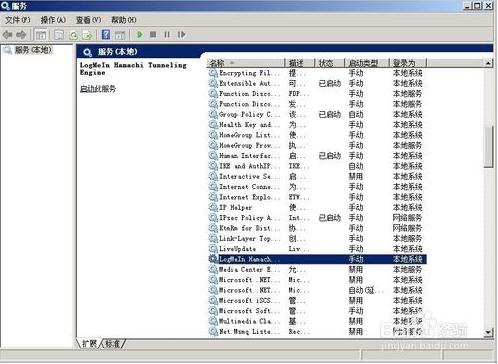Select Function Disco... row with FDP description

pyautogui.click(x=317, y=94)
